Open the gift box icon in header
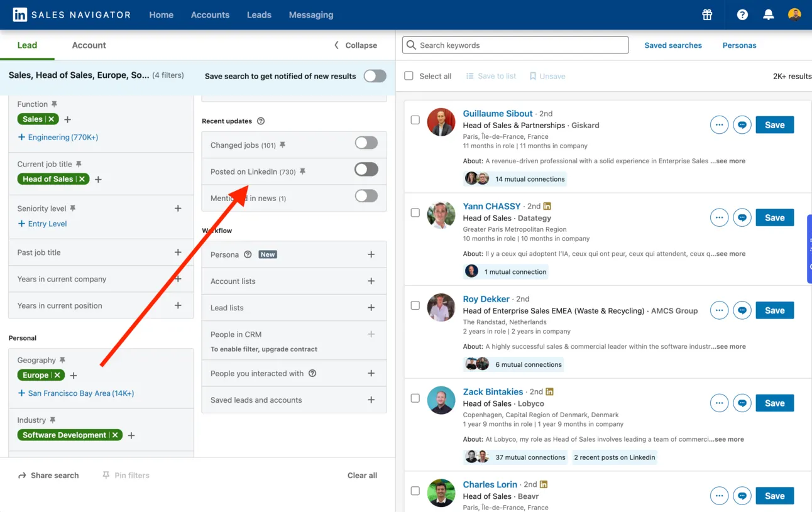The height and width of the screenshot is (512, 812). [707, 14]
